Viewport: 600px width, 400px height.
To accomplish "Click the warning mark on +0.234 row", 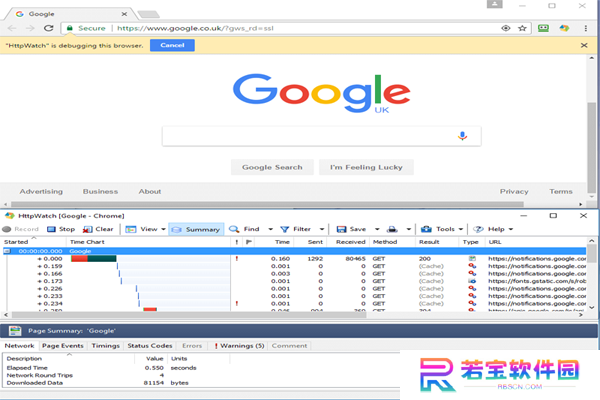I will (237, 304).
